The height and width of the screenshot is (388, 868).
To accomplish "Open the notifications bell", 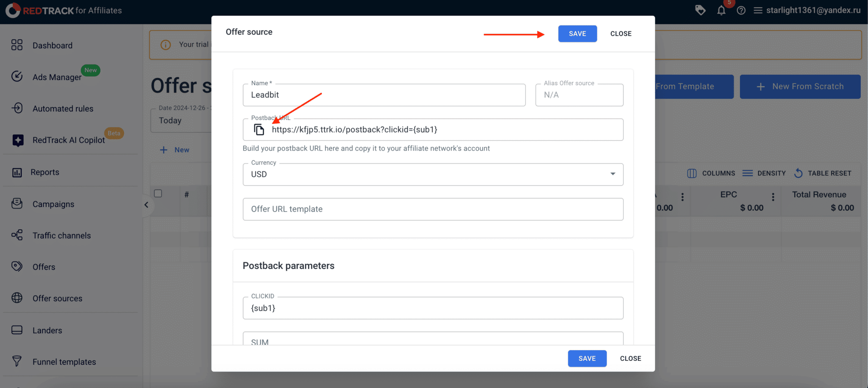I will pos(721,10).
